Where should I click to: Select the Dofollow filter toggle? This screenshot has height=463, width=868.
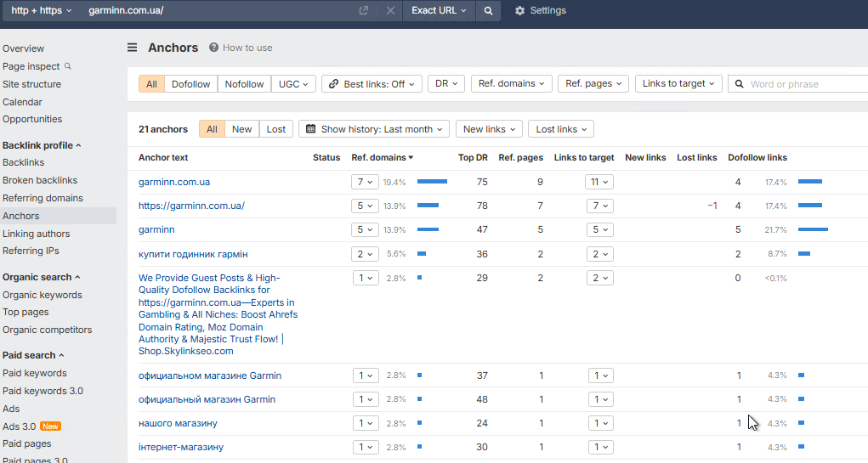191,84
